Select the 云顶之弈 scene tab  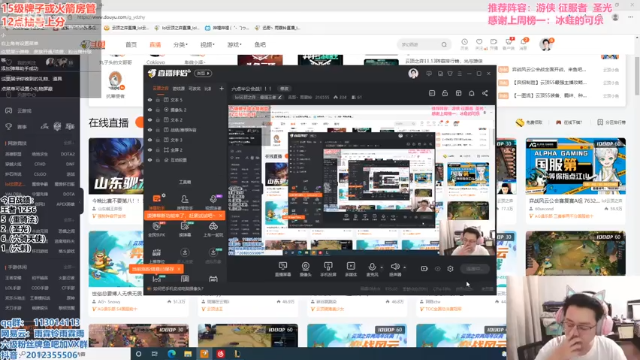point(160,88)
